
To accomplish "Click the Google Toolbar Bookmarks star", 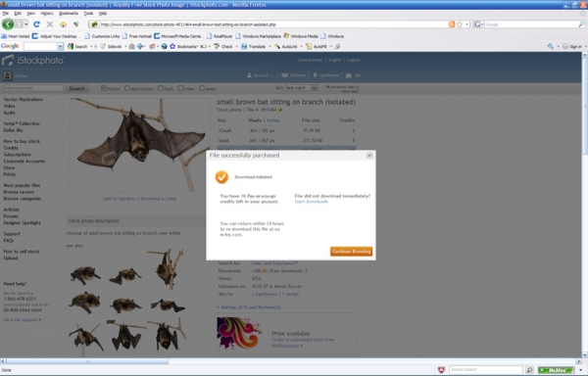I will tap(172, 46).
